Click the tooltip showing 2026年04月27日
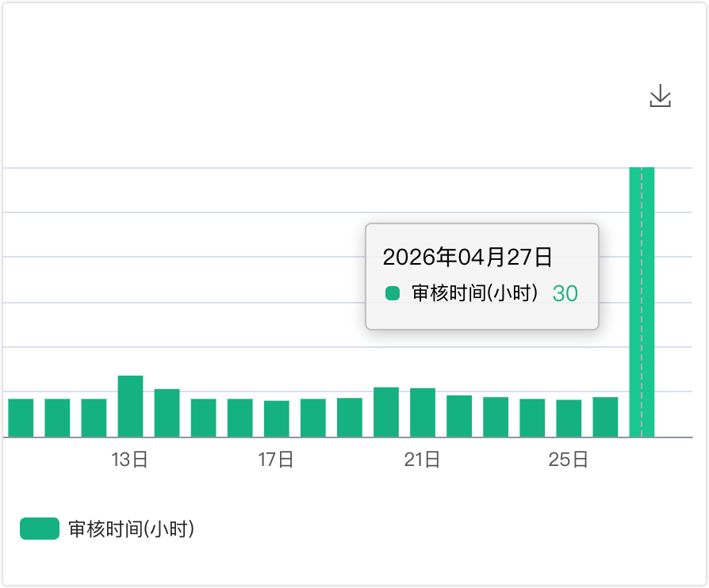The height and width of the screenshot is (588, 709). [481, 276]
